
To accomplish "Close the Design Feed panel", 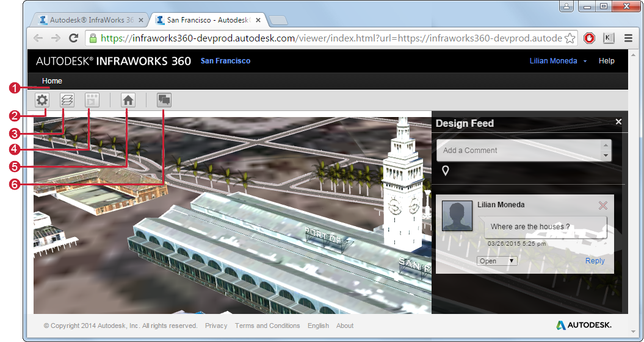I will 618,121.
